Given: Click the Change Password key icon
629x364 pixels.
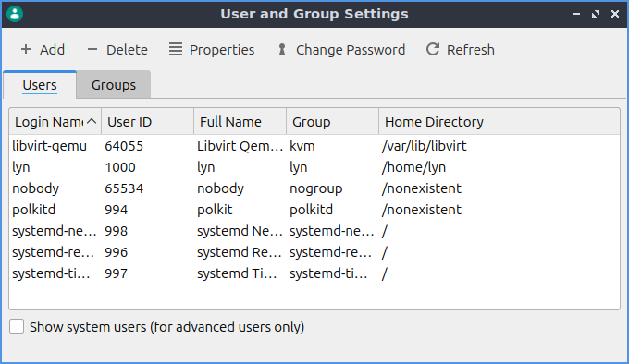Looking at the screenshot, I should 282,49.
